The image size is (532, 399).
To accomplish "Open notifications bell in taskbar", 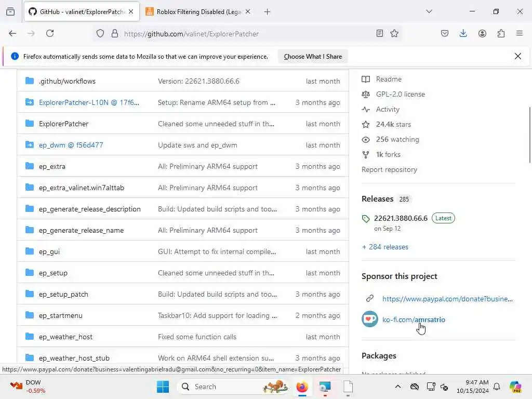I will (496, 387).
